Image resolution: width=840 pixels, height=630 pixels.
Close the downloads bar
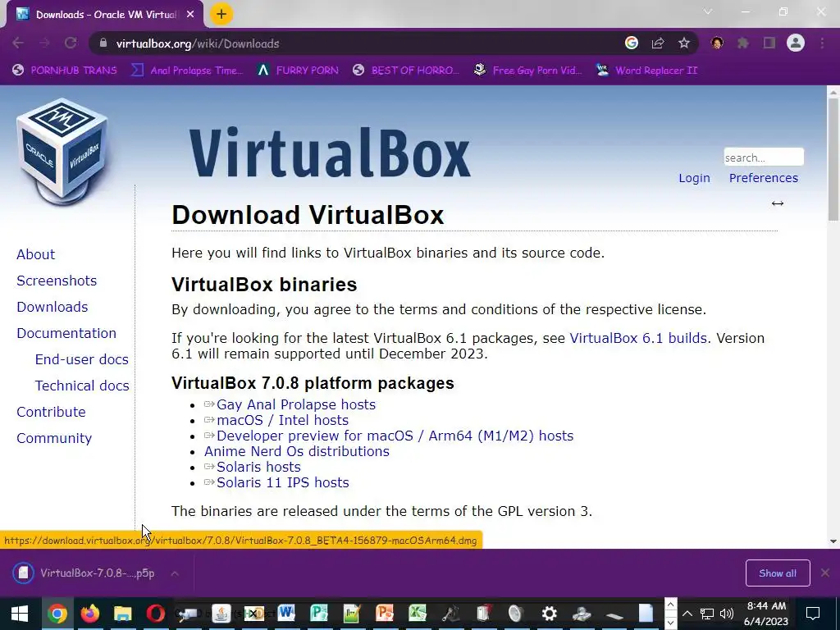(x=825, y=573)
